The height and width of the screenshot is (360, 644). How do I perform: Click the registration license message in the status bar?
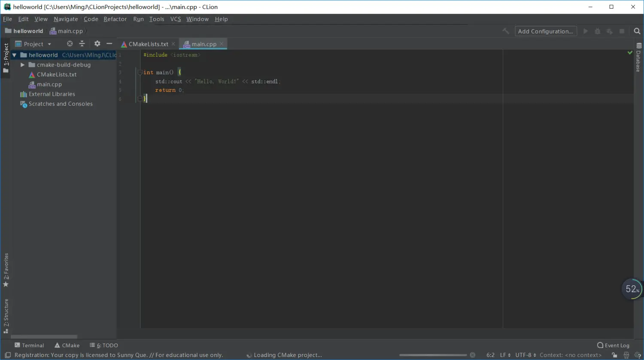(x=118, y=355)
